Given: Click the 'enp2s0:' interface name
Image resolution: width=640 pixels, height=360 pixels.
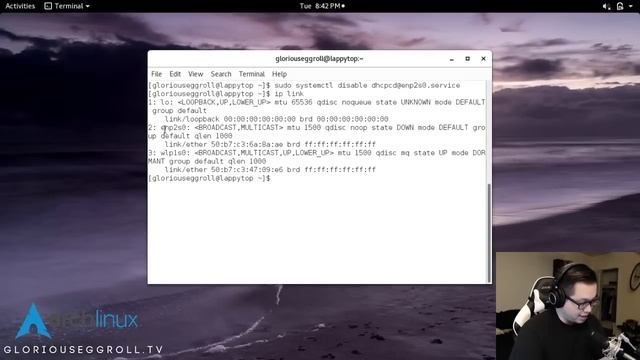Looking at the screenshot, I should point(176,128).
